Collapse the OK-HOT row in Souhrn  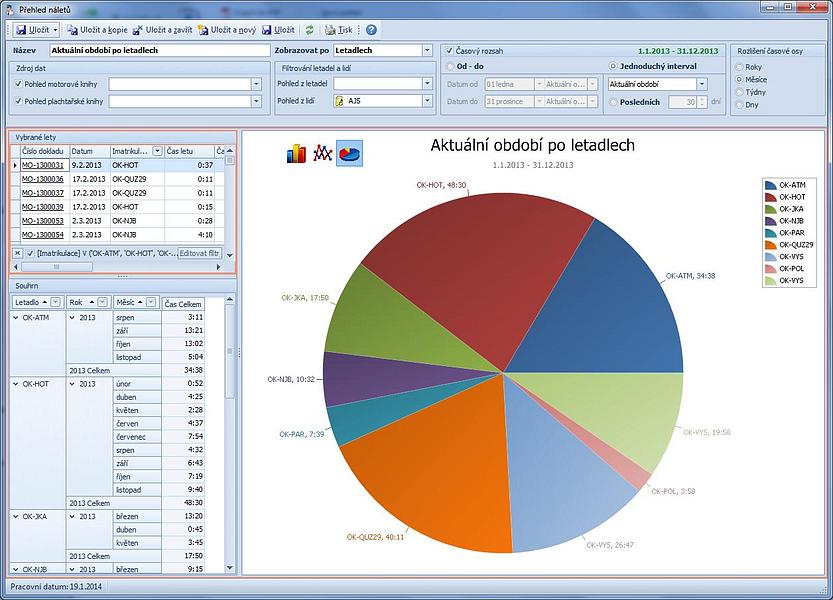point(15,383)
